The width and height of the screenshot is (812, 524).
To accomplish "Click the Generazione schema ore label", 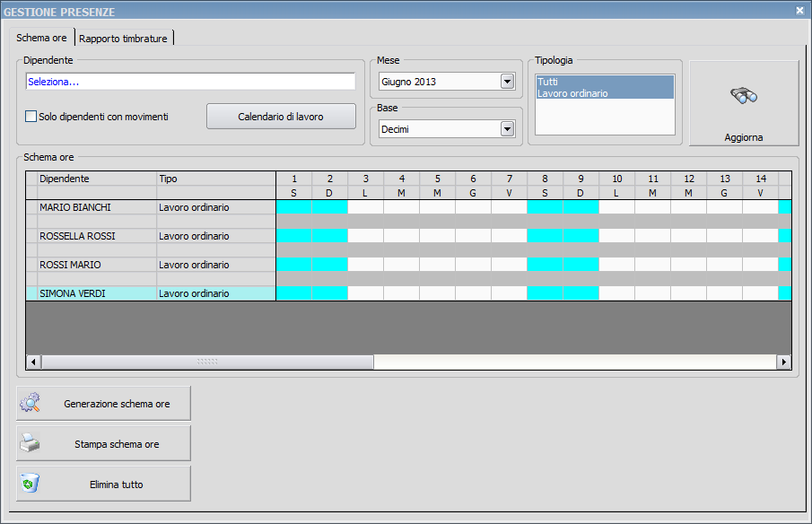I will point(117,404).
